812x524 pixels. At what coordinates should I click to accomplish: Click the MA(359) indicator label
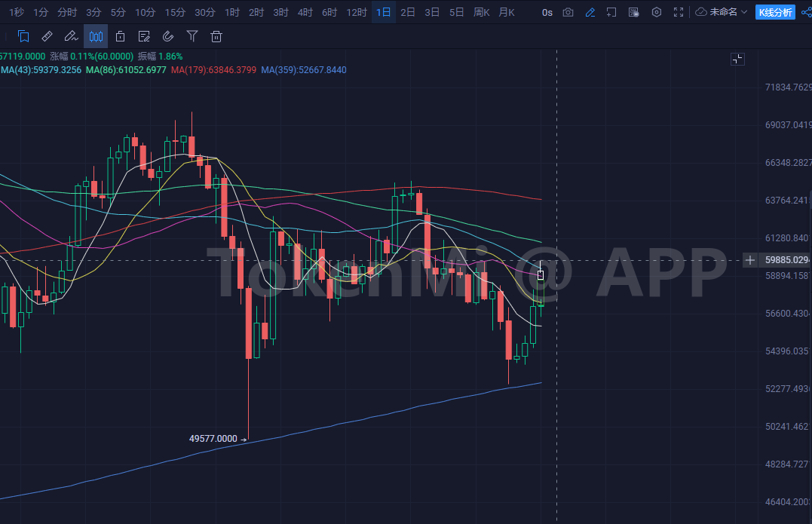point(304,69)
